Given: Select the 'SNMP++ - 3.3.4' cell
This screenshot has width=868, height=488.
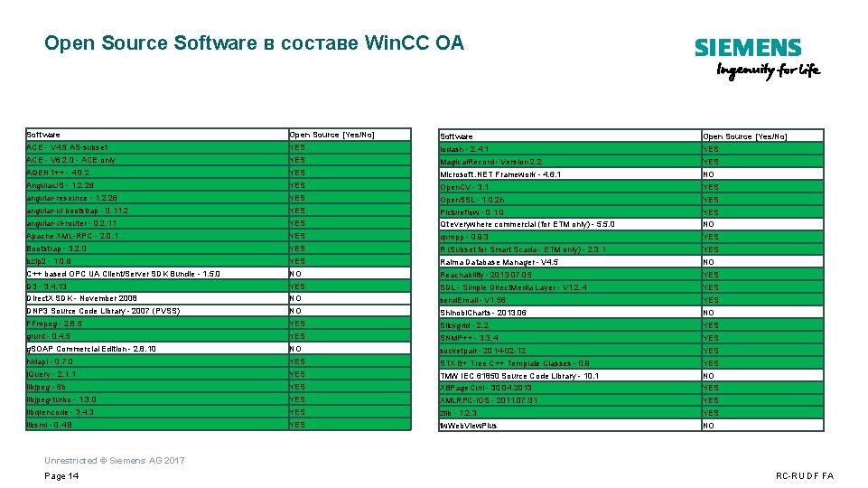Looking at the screenshot, I should click(570, 338).
